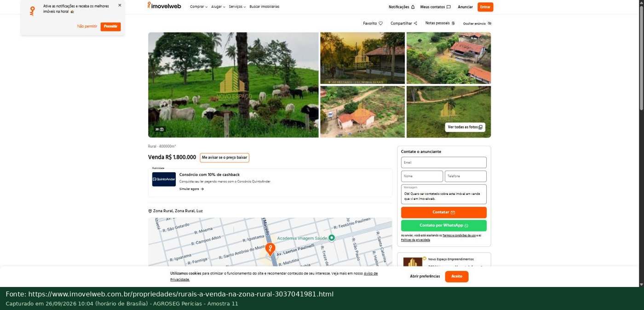Image resolution: width=644 pixels, height=310 pixels.
Task: Click the orange map location pin
Action: (x=270, y=249)
